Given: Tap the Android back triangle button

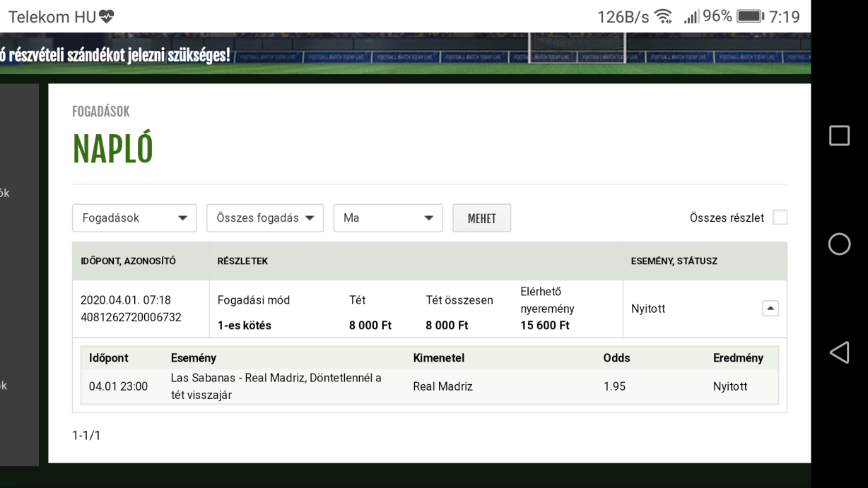Looking at the screenshot, I should [838, 352].
